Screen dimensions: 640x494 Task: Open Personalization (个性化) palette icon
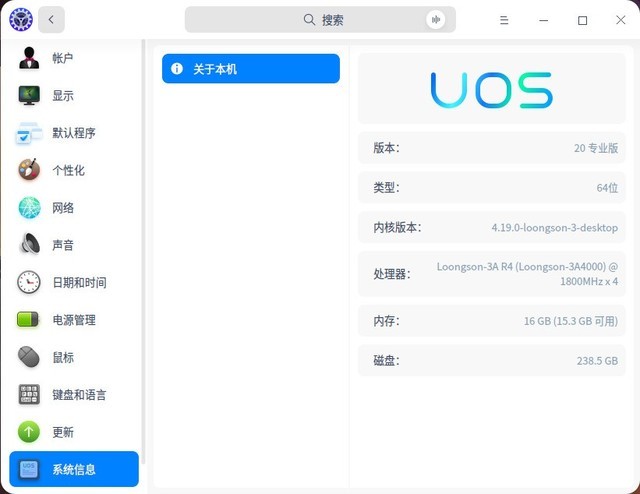29,170
